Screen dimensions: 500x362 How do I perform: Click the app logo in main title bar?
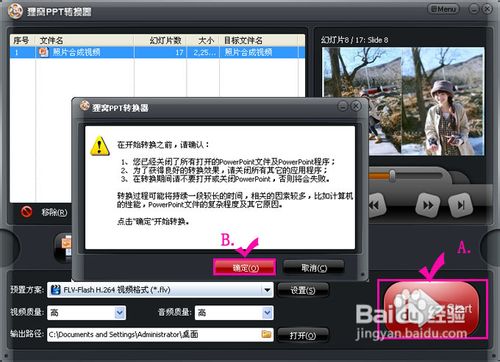[x=15, y=11]
